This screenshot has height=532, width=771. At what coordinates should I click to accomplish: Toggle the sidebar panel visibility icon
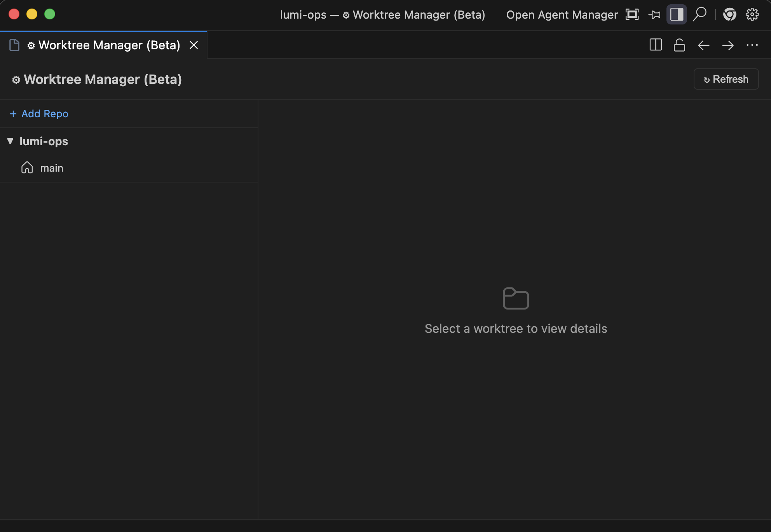tap(677, 14)
